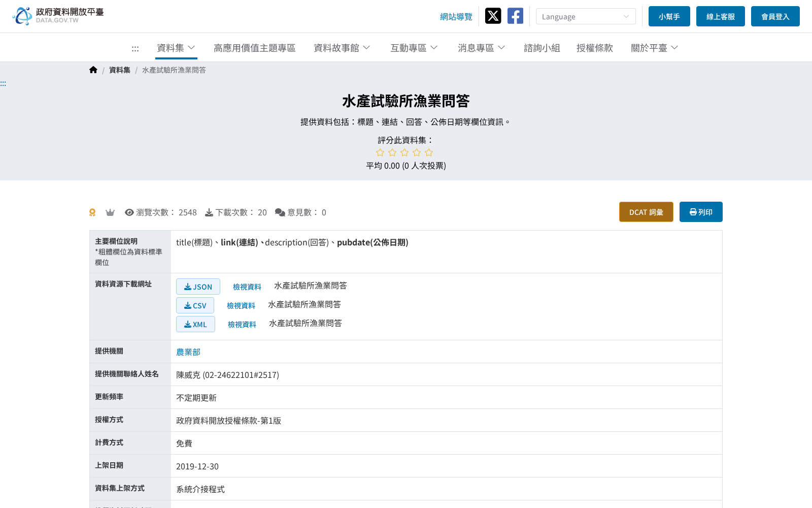Expand the 互動專區 menu
This screenshot has width=812, height=508.
coord(414,48)
